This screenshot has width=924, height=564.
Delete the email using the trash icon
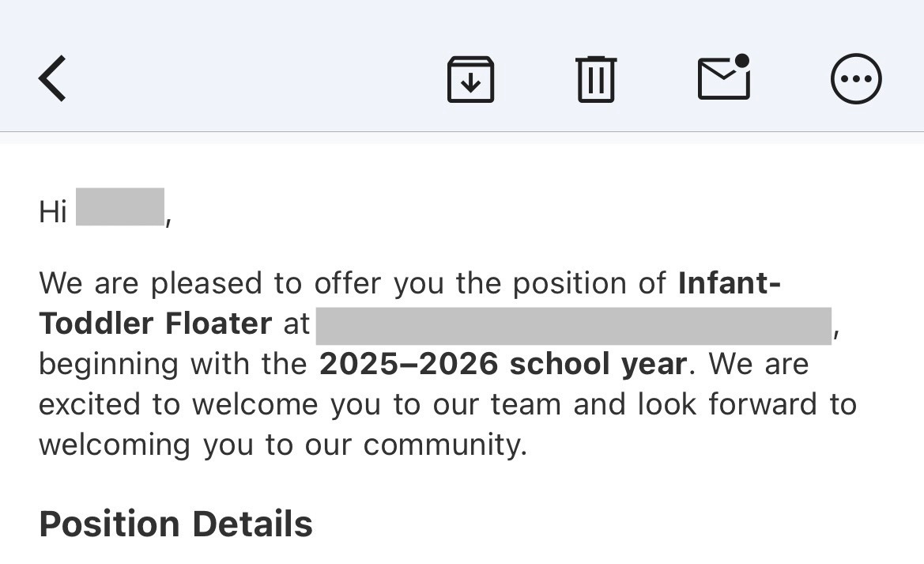click(596, 79)
